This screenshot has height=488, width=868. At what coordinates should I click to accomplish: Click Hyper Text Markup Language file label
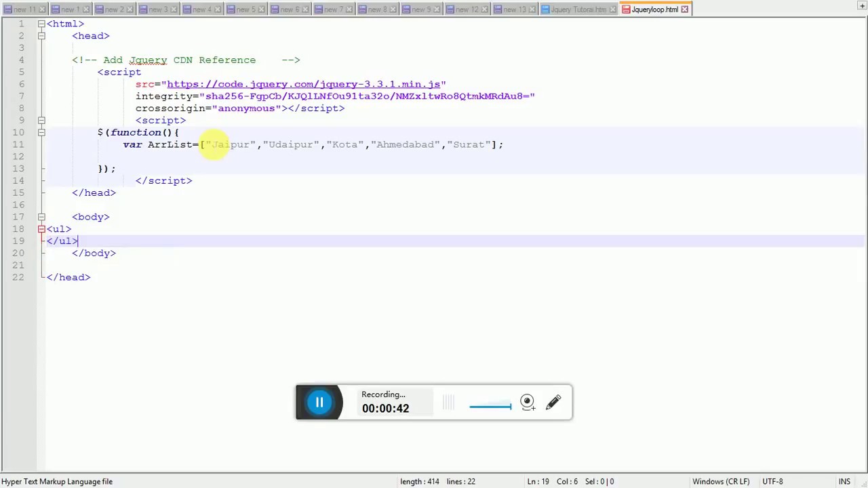[x=57, y=481]
